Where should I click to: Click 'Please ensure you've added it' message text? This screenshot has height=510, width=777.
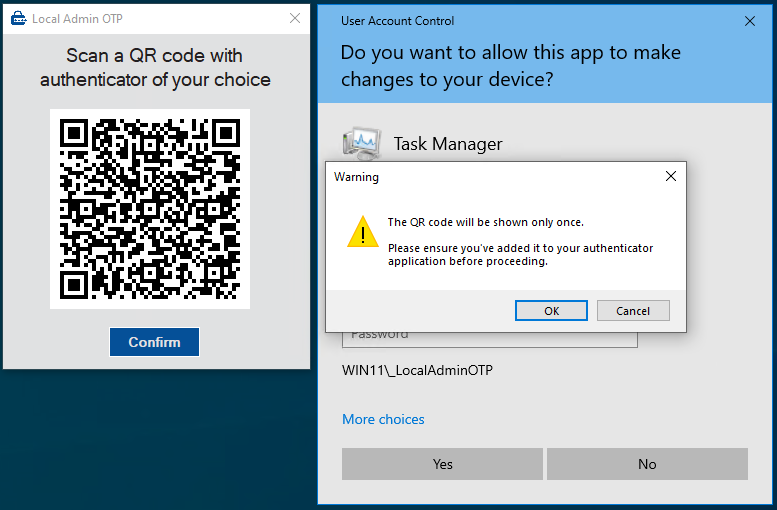520,254
